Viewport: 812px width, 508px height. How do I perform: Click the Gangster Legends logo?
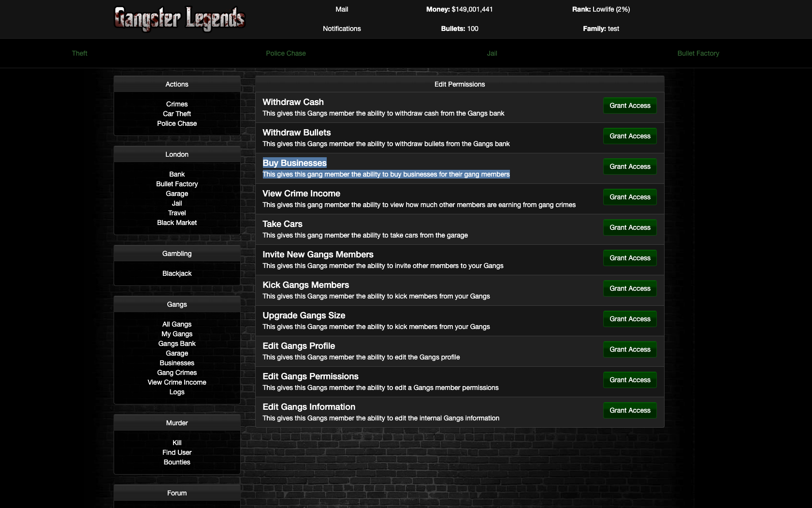tap(179, 19)
